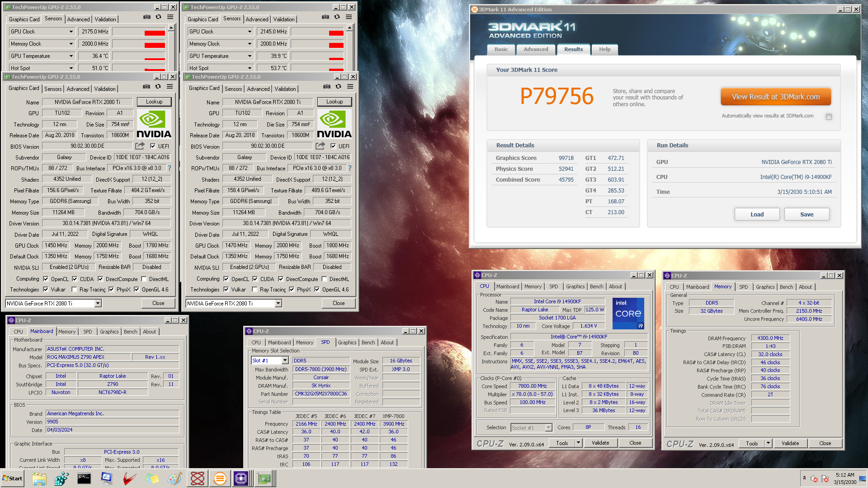Open GPU Clock sensor dropdown reading 2175.0 MHz
Screen dimensions: 868x488
point(71,32)
